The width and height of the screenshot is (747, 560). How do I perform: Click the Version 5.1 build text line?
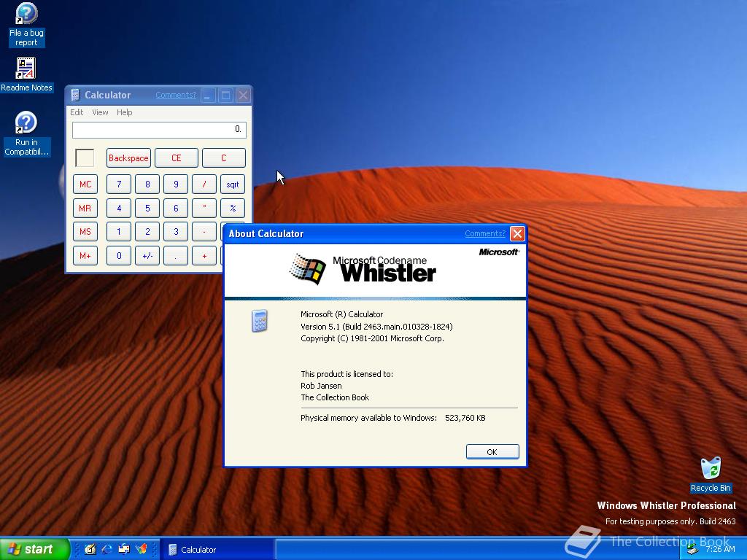376,327
